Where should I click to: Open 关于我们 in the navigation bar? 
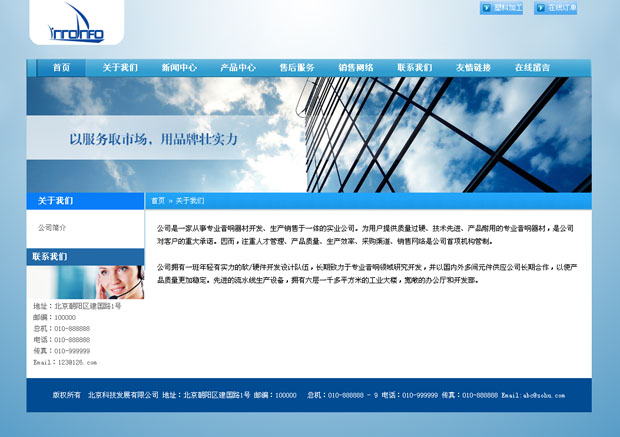(120, 68)
